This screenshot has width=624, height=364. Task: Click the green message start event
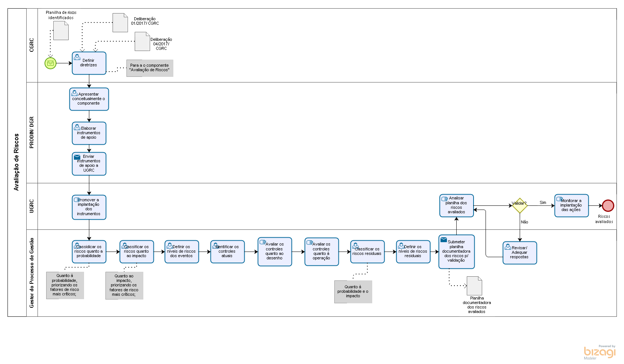click(50, 63)
